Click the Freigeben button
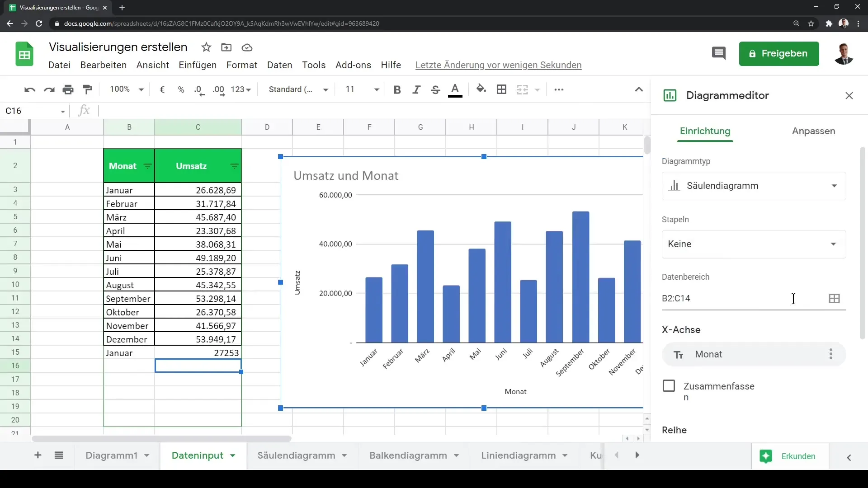 point(778,53)
